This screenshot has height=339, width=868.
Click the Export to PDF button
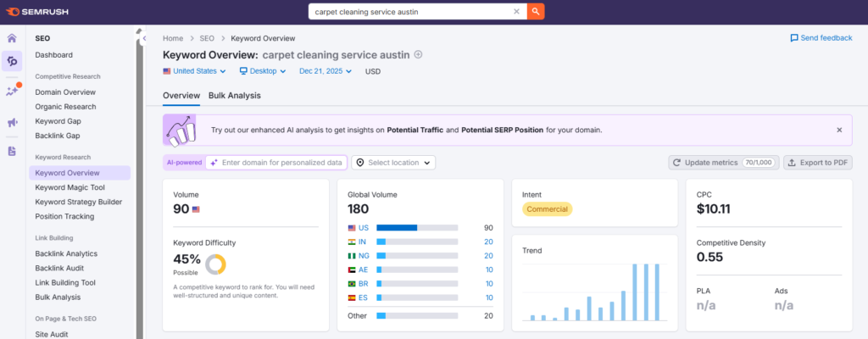[818, 163]
